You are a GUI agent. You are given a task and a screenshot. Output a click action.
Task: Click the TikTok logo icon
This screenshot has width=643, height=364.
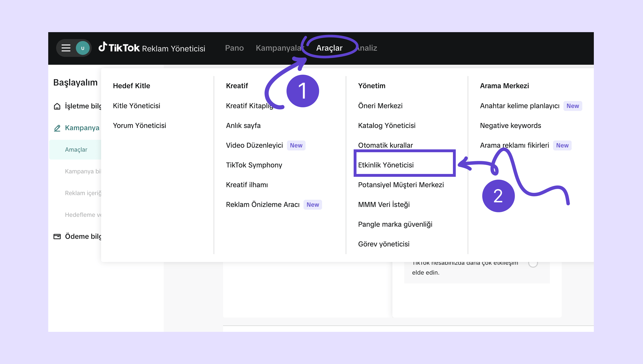pos(103,47)
